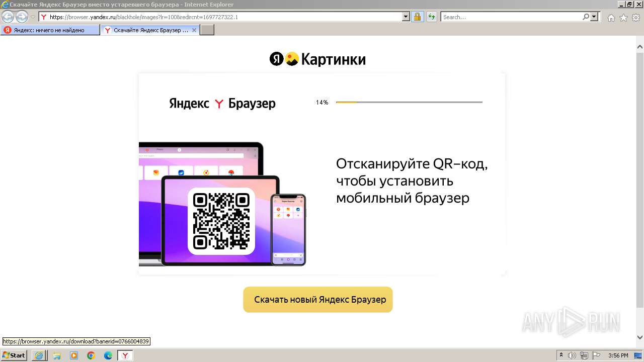
Task: Open the Windows Start menu
Action: (x=14, y=355)
